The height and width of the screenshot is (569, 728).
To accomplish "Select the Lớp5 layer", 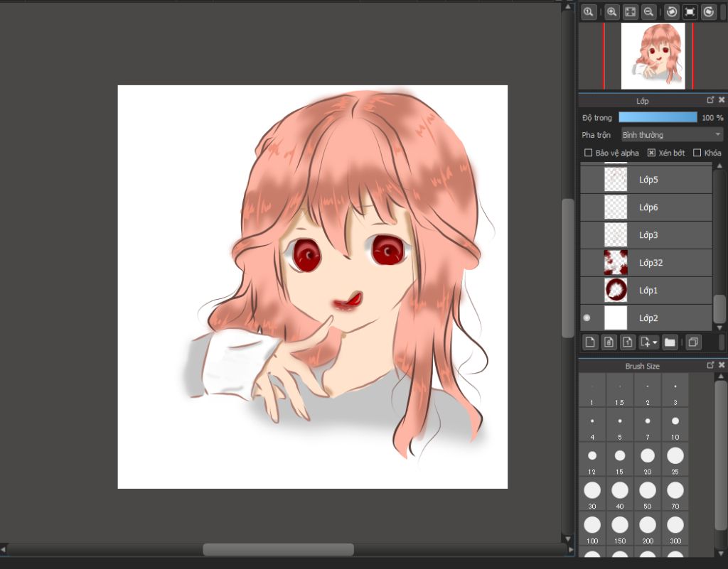I will pyautogui.click(x=646, y=180).
